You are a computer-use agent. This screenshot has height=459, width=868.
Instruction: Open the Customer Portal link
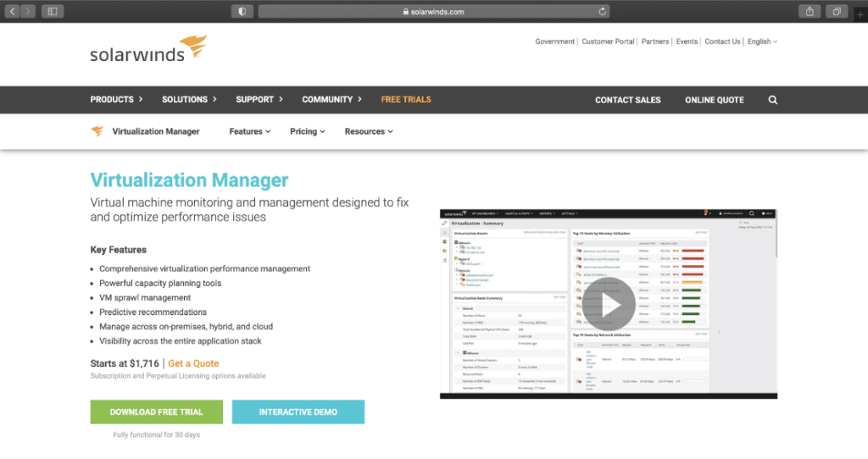(608, 41)
